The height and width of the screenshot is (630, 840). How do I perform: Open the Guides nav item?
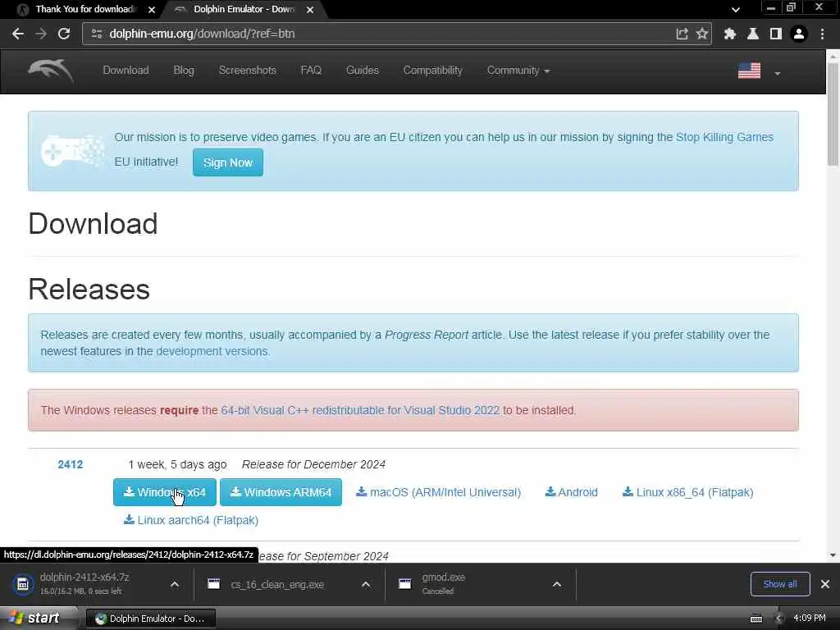coord(363,71)
